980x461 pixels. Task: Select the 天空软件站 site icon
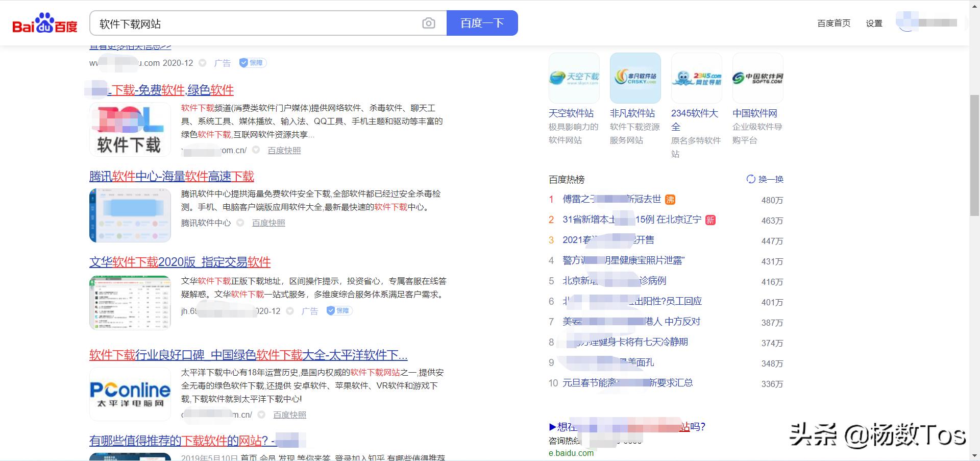click(x=574, y=78)
